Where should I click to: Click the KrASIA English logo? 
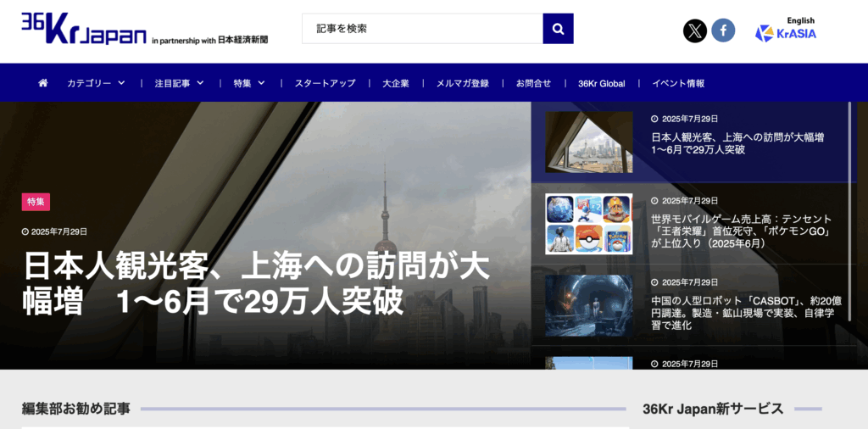click(786, 31)
